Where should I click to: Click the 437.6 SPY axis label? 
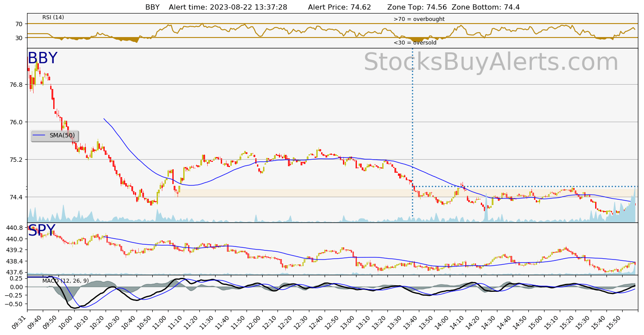(14, 273)
